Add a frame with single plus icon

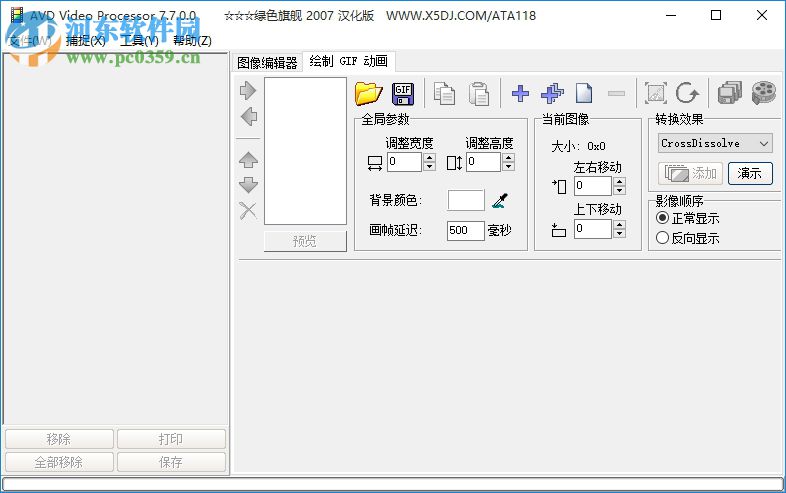520,93
